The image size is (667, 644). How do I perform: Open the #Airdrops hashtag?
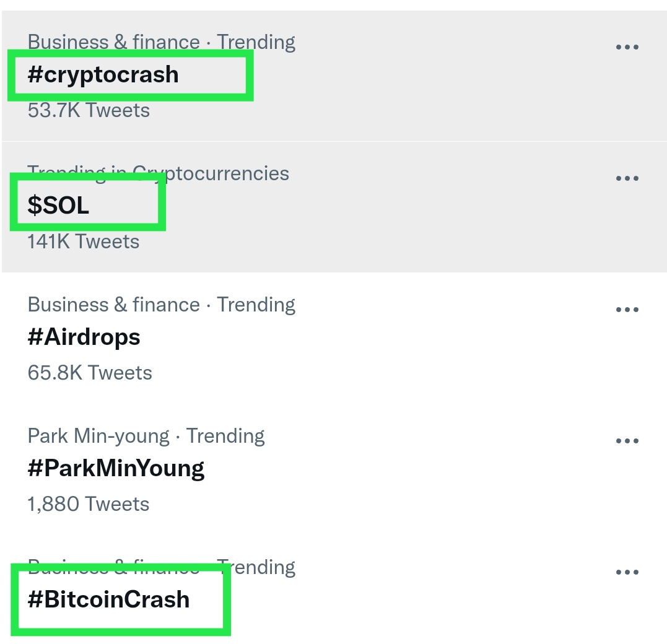tap(84, 337)
